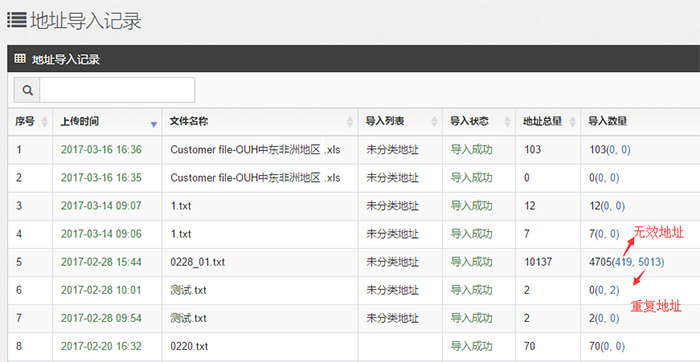Select the 0220.txt file name
Viewport: 700px width, 362px height.
click(x=189, y=346)
